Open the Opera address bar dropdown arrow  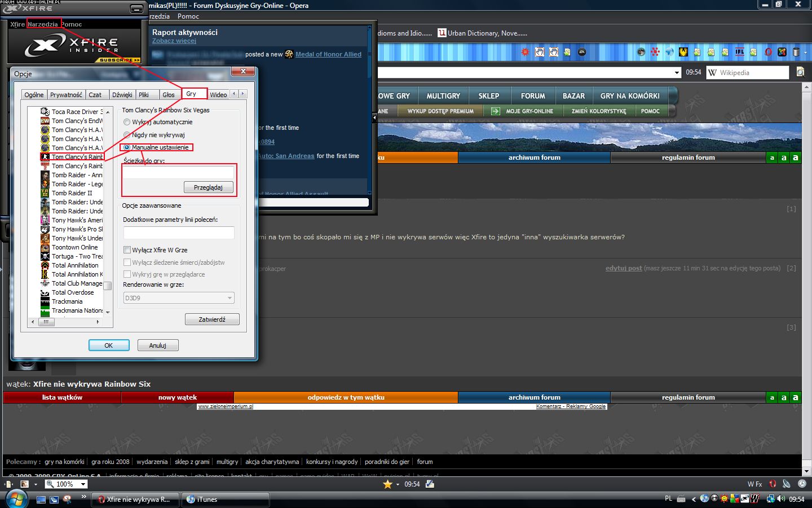tap(677, 72)
